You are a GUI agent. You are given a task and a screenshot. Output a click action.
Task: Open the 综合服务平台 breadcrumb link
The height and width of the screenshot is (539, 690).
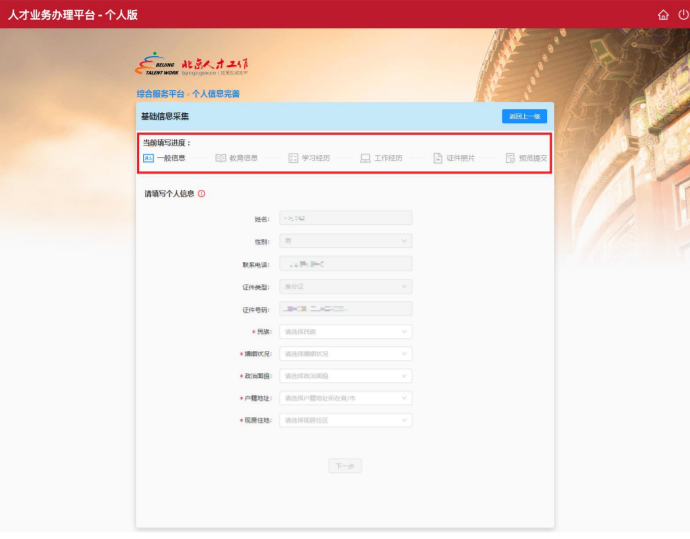(x=160, y=94)
